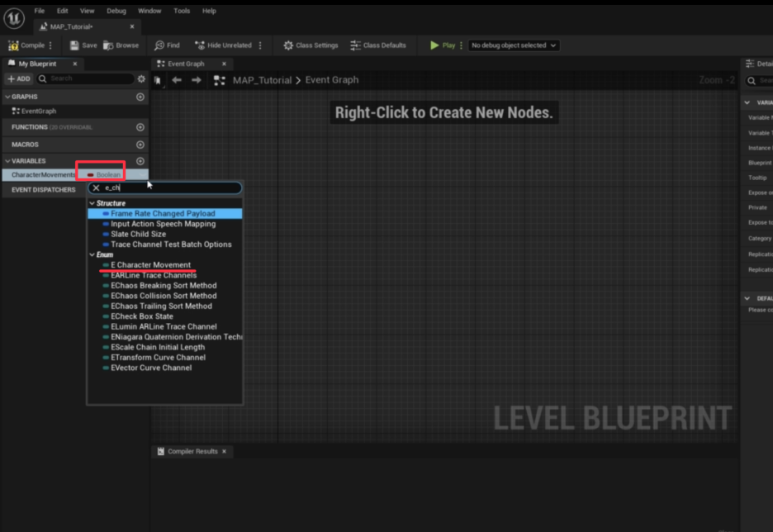Screen dimensions: 773x532
Task: Open Class Defaults
Action: [x=378, y=45]
